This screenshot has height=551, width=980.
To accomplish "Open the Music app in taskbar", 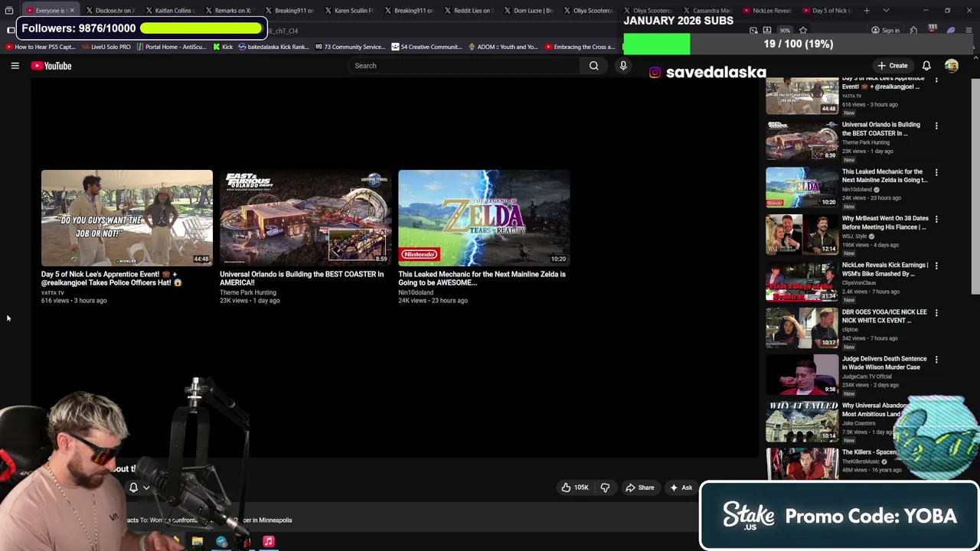I will 268,542.
